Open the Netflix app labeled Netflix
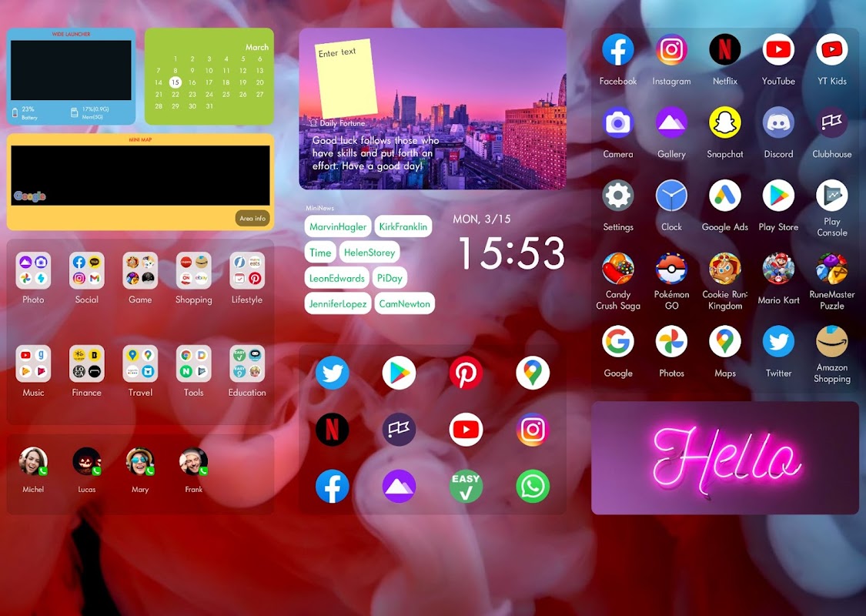 [724, 50]
